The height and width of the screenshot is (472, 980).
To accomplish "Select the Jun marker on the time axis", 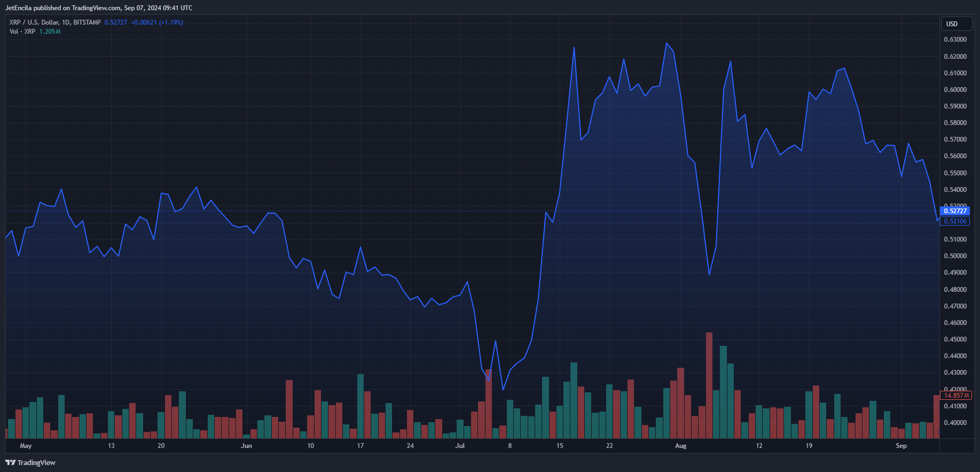I will [246, 446].
